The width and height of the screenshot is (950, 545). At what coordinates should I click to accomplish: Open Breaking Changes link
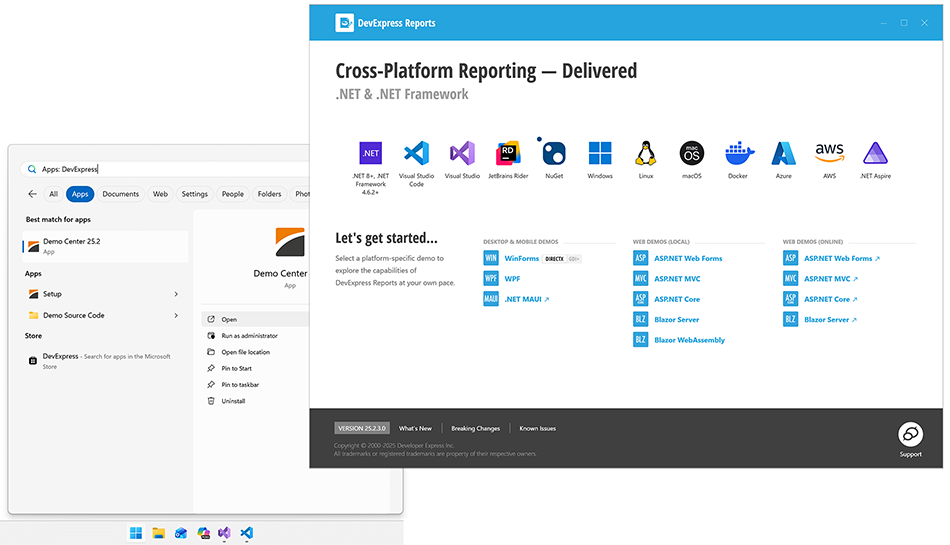point(476,429)
